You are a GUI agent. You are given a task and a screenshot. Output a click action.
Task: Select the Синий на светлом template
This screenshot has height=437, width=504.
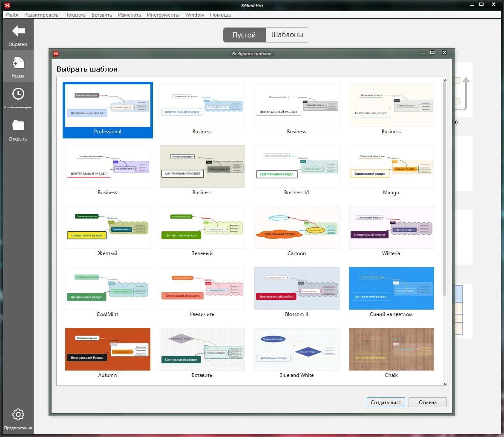tap(391, 288)
